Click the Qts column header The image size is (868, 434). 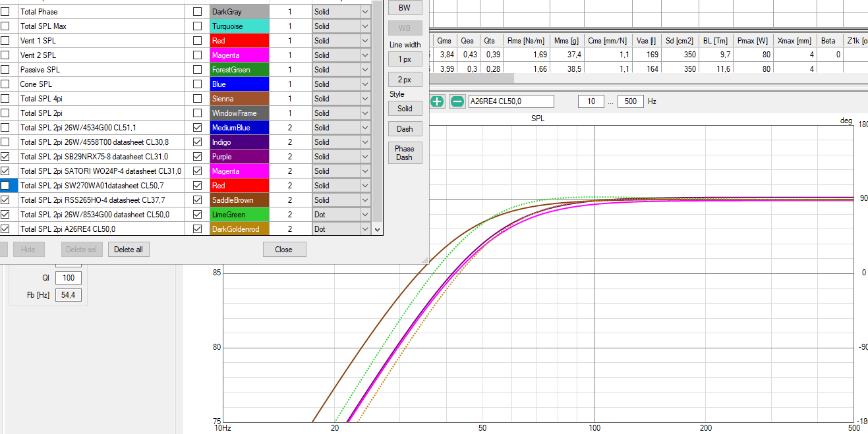coord(491,41)
